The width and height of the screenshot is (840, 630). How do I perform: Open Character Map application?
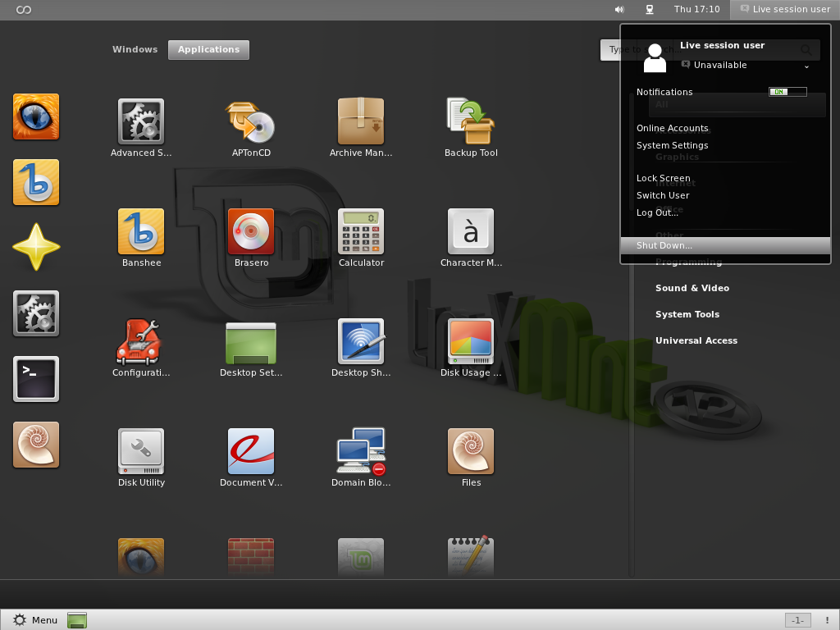click(471, 231)
